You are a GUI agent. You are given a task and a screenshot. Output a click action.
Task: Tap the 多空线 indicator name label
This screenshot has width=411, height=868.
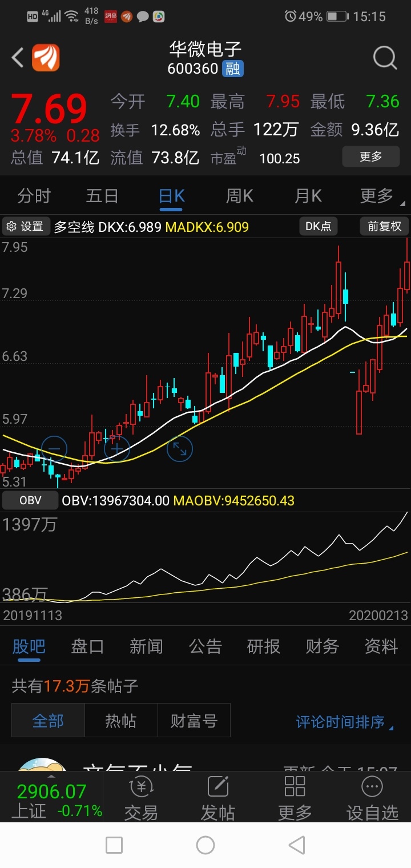pos(74,227)
